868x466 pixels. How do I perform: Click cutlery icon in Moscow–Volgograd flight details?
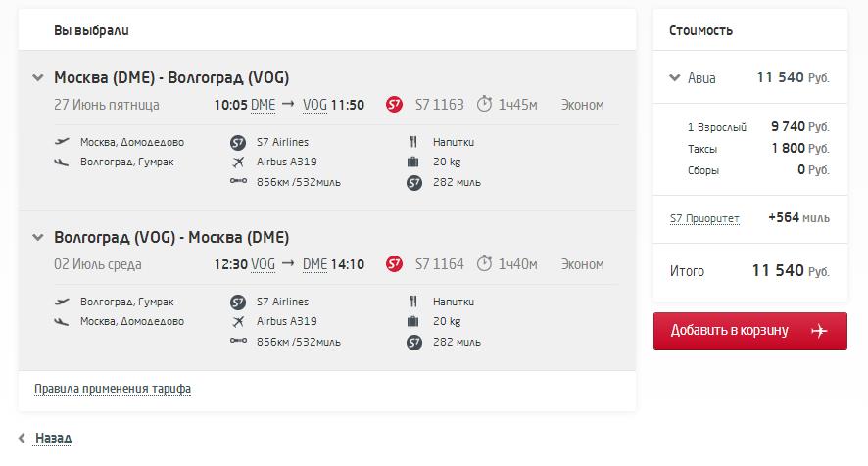[x=412, y=142]
